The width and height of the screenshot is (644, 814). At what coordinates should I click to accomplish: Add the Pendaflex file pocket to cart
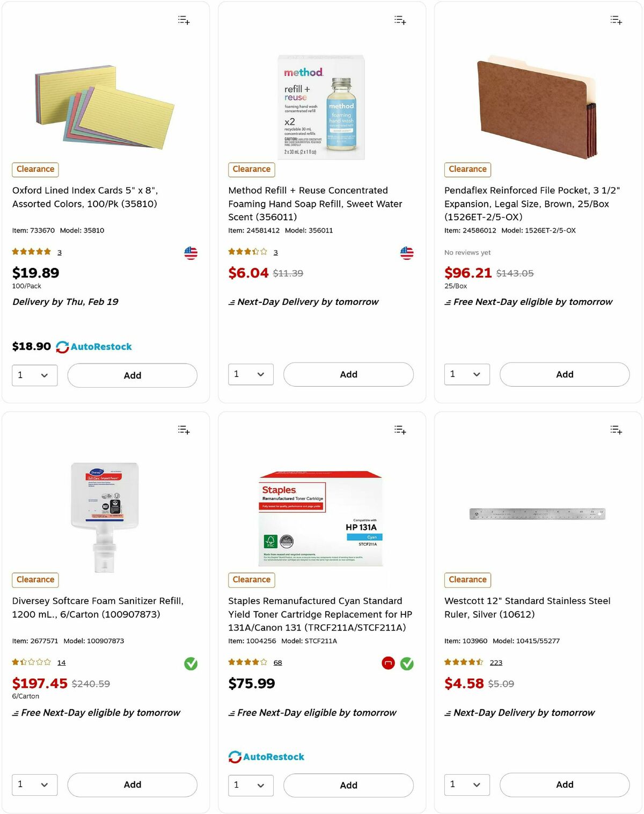pos(564,374)
